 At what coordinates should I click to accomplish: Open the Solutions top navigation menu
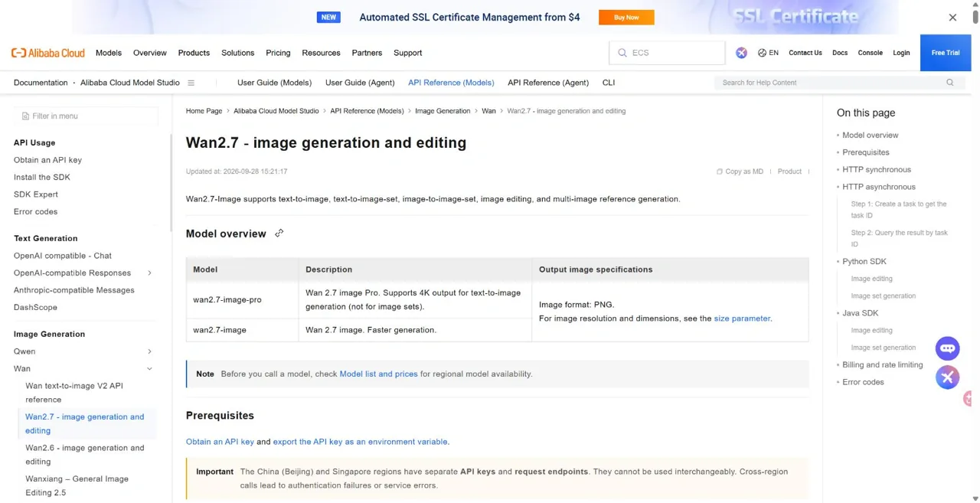(237, 53)
